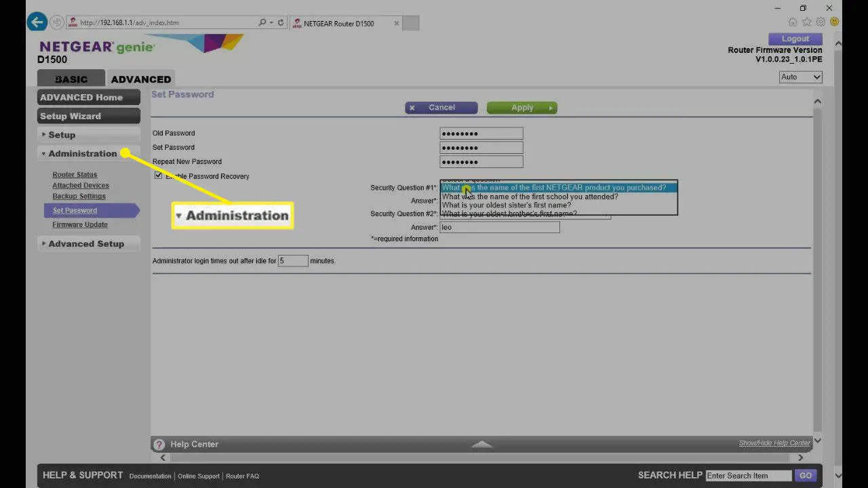Open the Router FAQ link
This screenshot has width=868, height=488.
click(x=242, y=476)
